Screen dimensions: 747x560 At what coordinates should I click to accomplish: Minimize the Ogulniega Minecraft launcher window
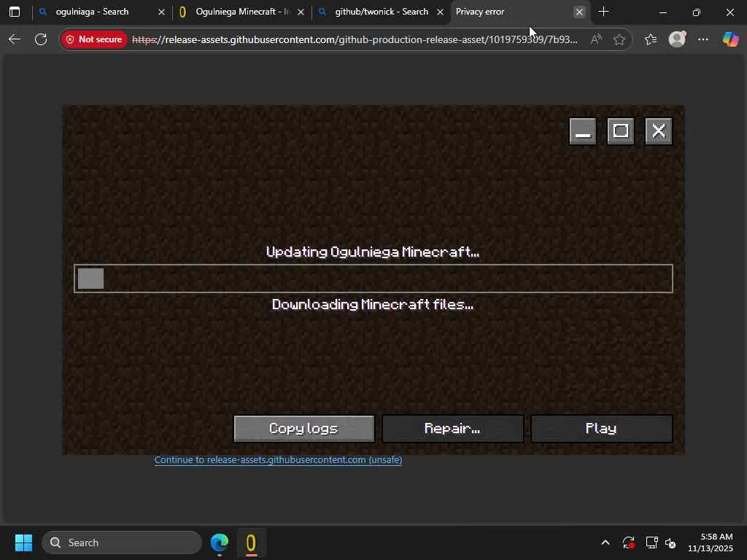coord(583,131)
